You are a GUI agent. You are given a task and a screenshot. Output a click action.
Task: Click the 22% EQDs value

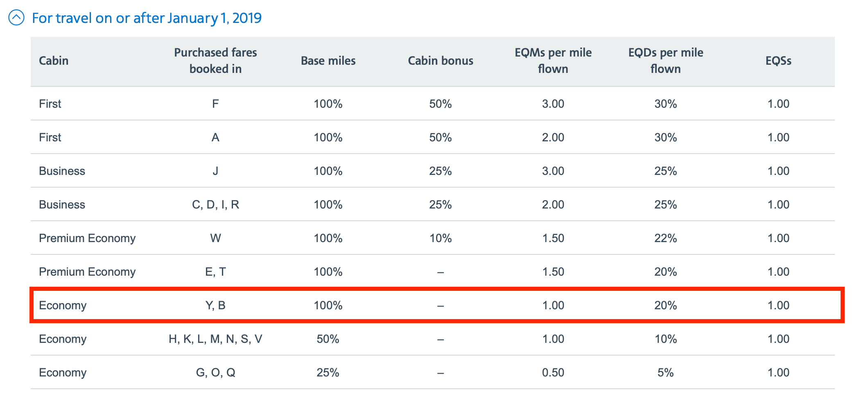[x=665, y=238]
